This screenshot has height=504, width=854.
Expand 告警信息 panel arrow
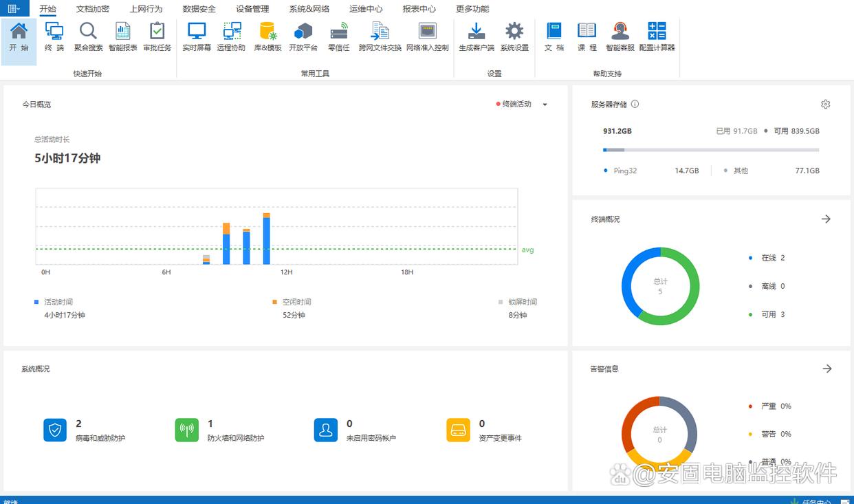coord(826,369)
